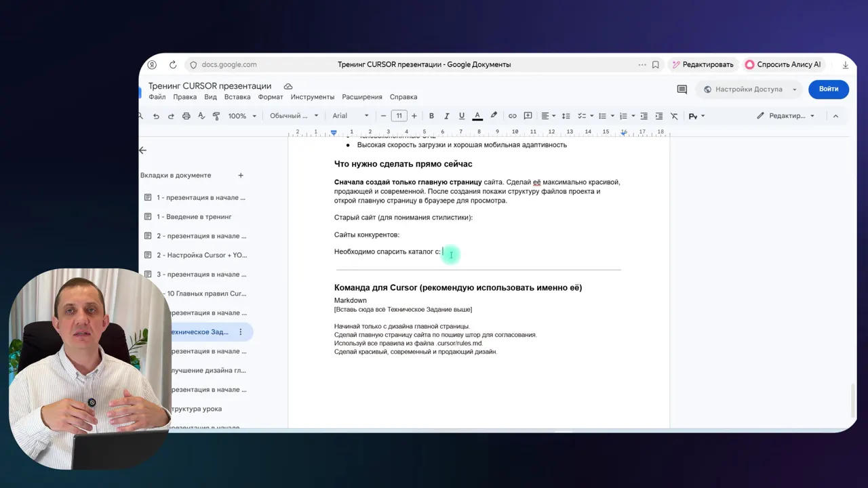
Task: Print the document via printer icon
Action: click(186, 116)
